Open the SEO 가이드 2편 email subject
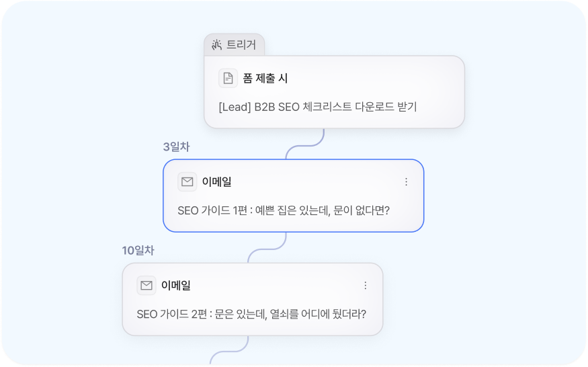Image resolution: width=588 pixels, height=367 pixels. point(251,314)
